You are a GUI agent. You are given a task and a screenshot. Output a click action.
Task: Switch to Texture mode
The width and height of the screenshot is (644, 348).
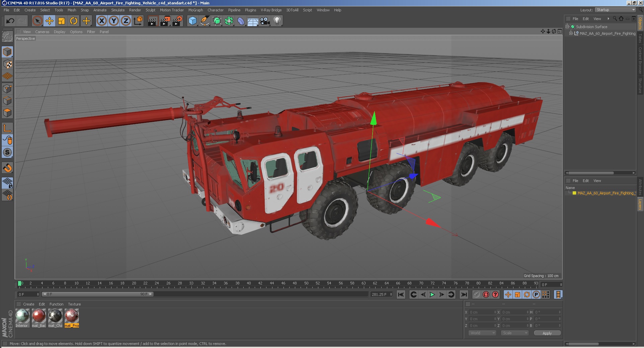click(7, 64)
